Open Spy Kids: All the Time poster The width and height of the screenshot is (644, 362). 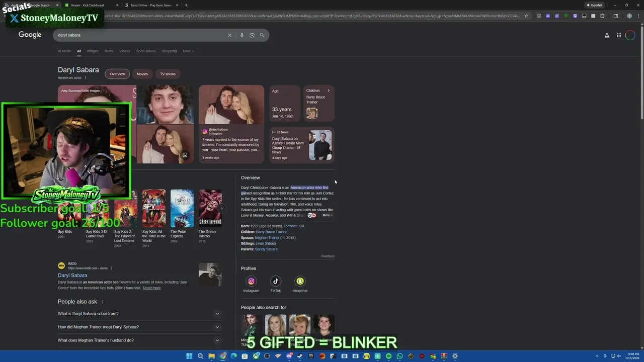[x=153, y=208]
